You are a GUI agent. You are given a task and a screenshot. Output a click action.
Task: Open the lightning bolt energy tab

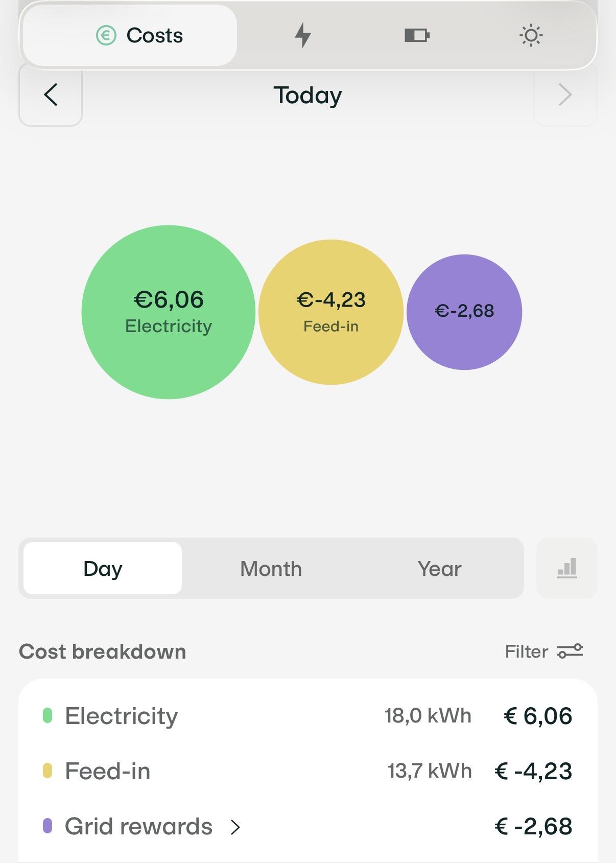coord(303,35)
